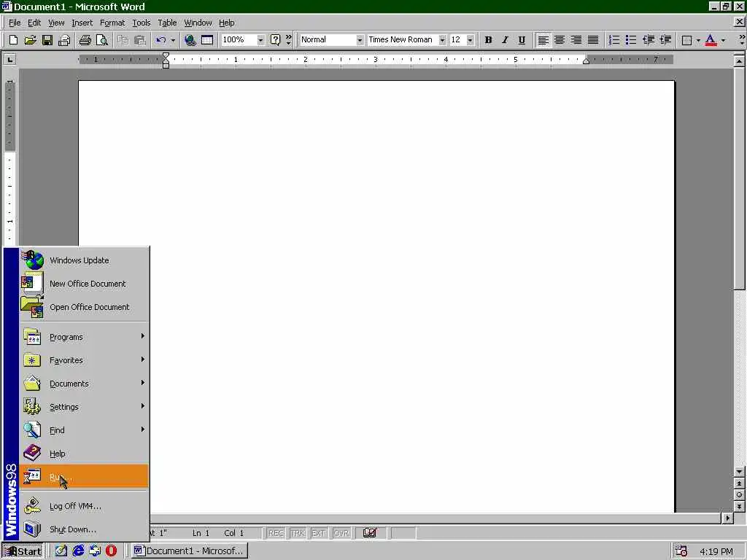Set paragraph alignment to Center
Screen dimensions: 747x560
point(560,40)
